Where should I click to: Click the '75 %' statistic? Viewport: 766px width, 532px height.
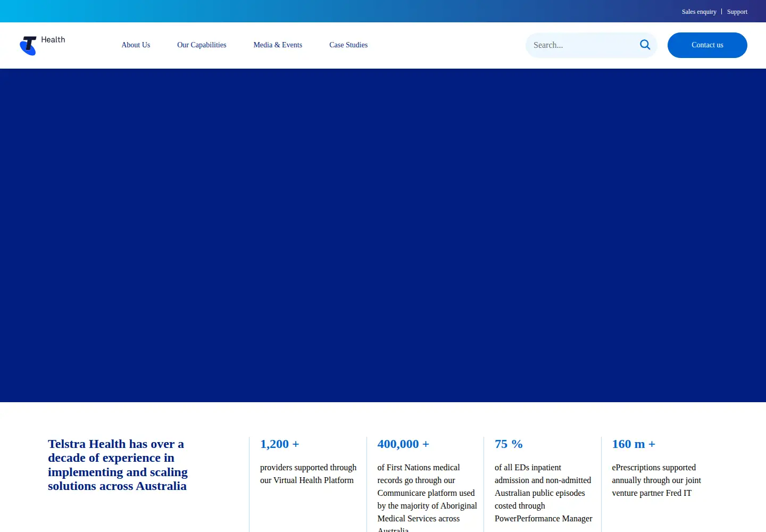click(x=509, y=444)
